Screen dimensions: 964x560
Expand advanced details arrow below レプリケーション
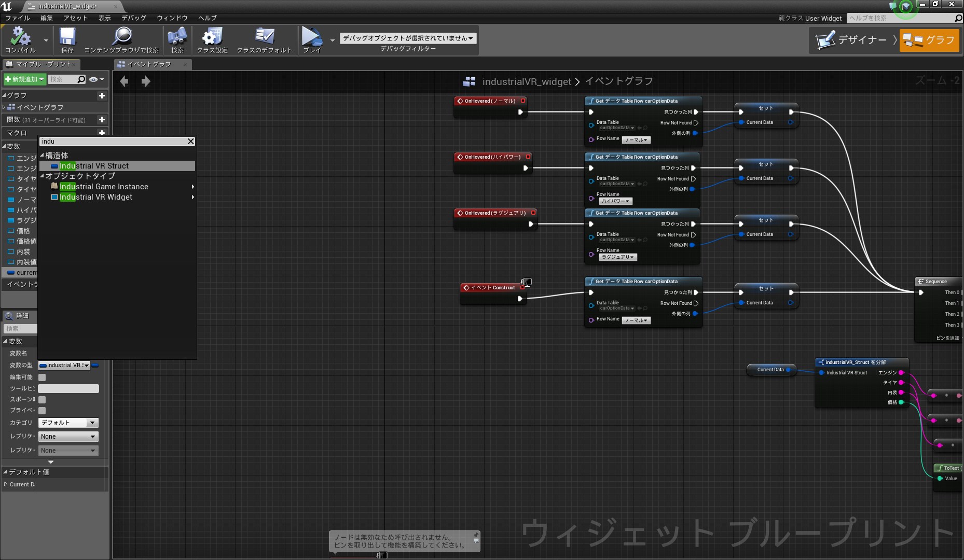coord(51,461)
